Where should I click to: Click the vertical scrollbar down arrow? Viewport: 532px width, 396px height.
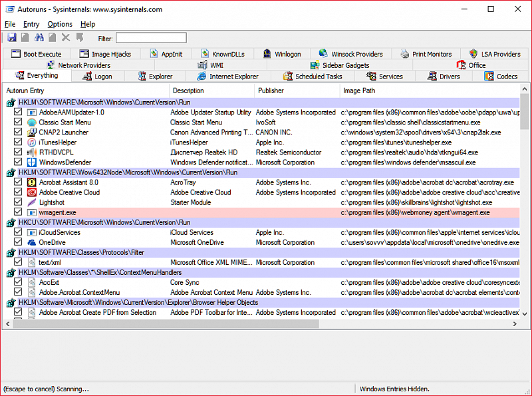coord(524,314)
